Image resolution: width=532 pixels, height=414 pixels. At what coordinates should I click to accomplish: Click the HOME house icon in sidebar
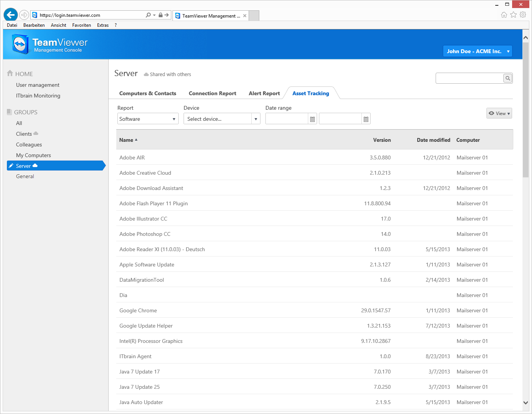coord(10,73)
